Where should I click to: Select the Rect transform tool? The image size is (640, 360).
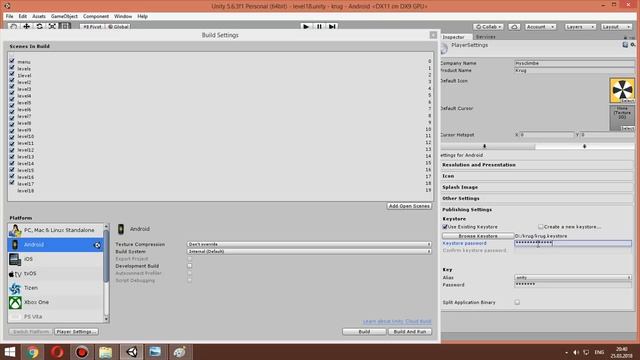(x=64, y=26)
